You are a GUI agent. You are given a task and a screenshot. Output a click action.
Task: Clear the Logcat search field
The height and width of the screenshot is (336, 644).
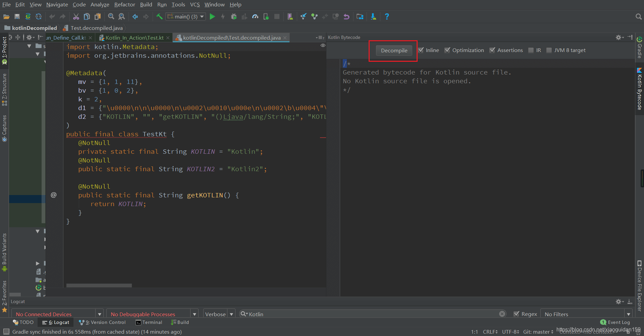point(502,314)
